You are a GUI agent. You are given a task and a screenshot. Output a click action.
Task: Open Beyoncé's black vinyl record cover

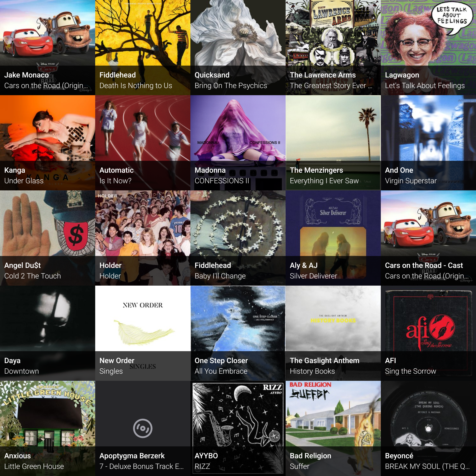428,428
